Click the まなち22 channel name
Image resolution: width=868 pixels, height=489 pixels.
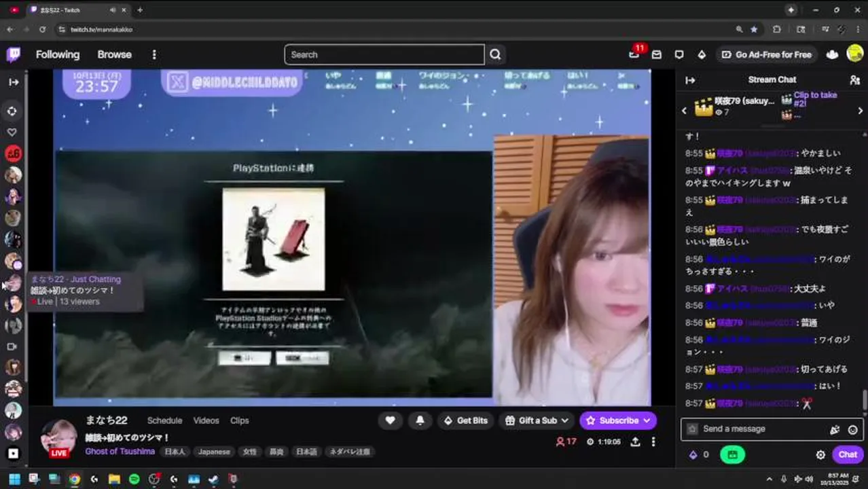pos(106,420)
